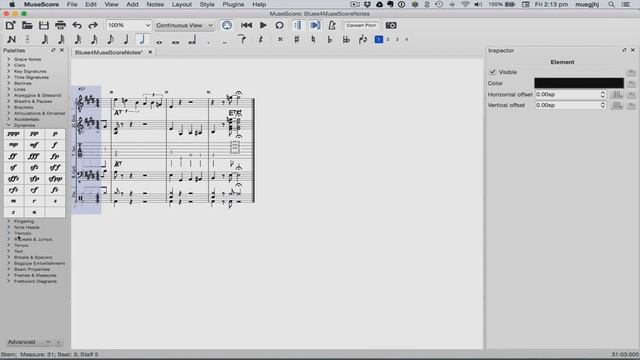Image resolution: width=640 pixels, height=360 pixels.
Task: Open the Notes menu
Action: coord(155,4)
